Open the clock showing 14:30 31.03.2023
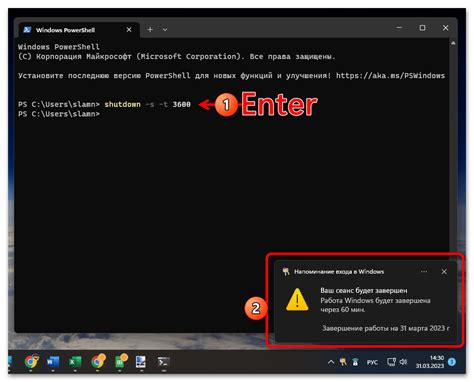Viewport: 474px width, 382px height. [x=430, y=362]
